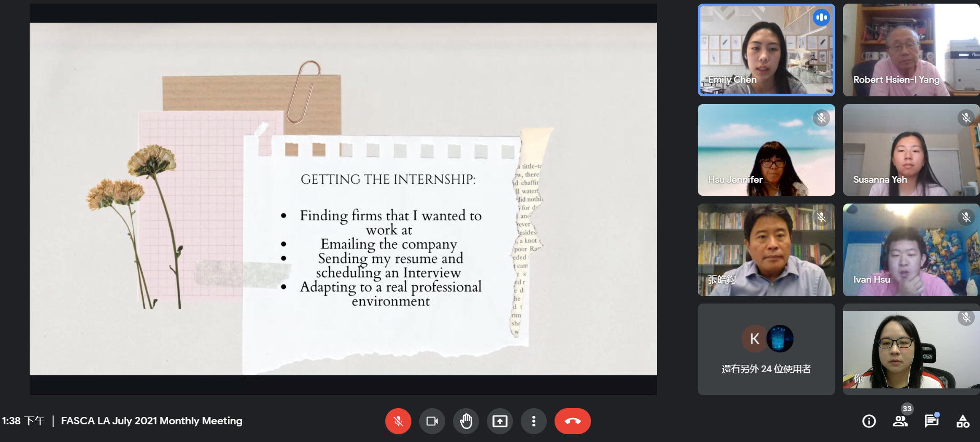Click the shared presentation slide

343,199
